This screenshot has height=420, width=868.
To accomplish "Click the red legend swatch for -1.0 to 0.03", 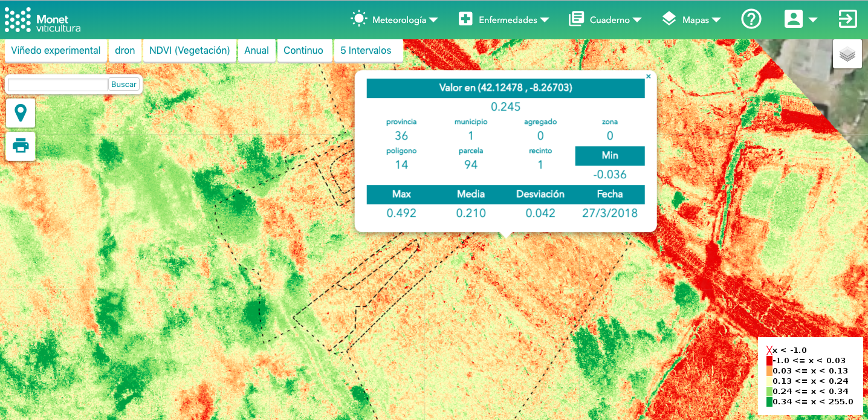I will pos(769,361).
